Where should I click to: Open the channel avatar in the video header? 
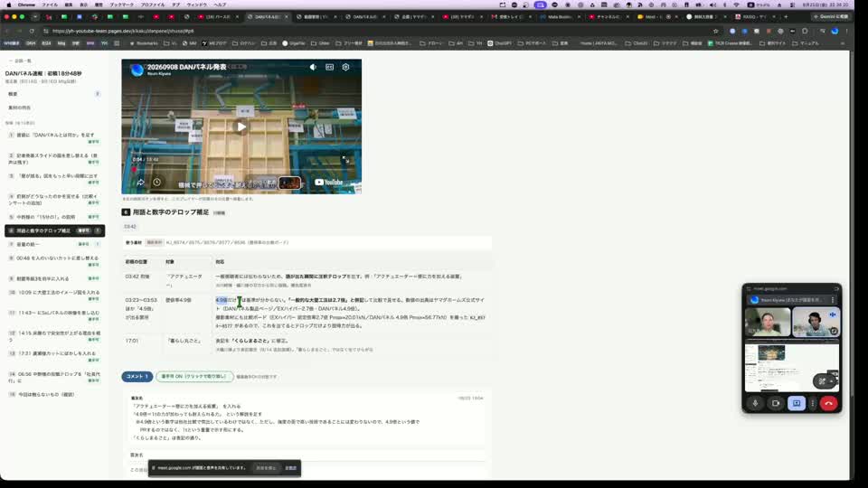[x=137, y=70]
